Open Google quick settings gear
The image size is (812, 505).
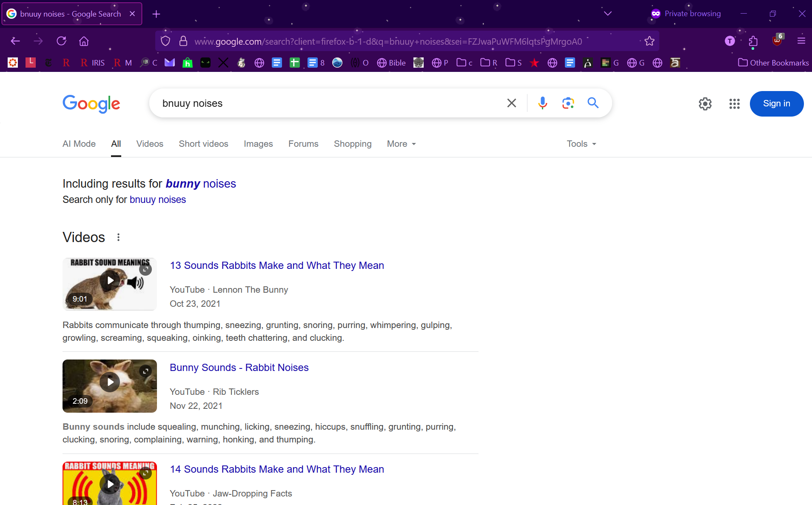pyautogui.click(x=705, y=103)
